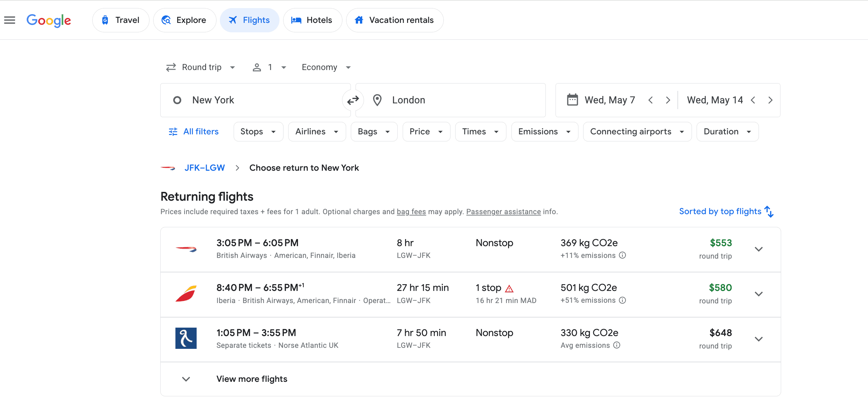868x398 pixels.
Task: Click Norse Atlantic logo in $648 row
Action: pyautogui.click(x=186, y=338)
